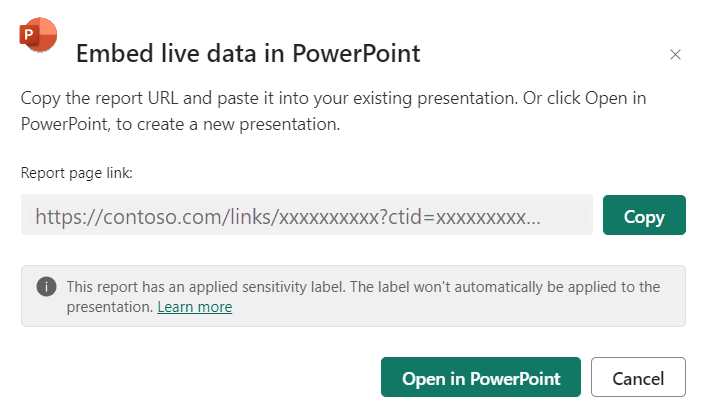This screenshot has width=708, height=413.
Task: Follow the Learn more link
Action: click(194, 307)
